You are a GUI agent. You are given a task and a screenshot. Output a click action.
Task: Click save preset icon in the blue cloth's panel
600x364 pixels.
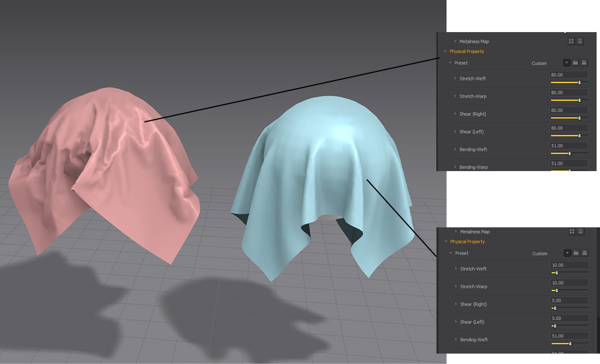click(585, 253)
